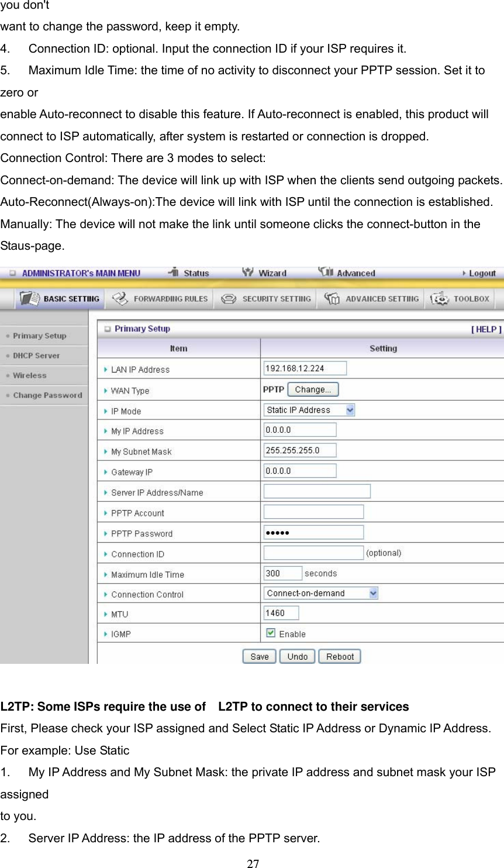This screenshot has width=504, height=868.
Task: Click the Status icon in top menu
Action: (x=175, y=273)
